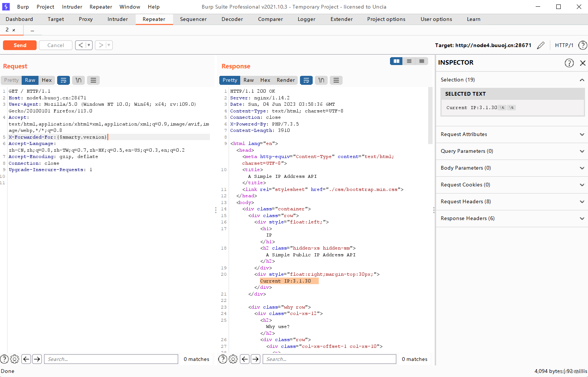Toggle response word wrap icon

click(306, 80)
